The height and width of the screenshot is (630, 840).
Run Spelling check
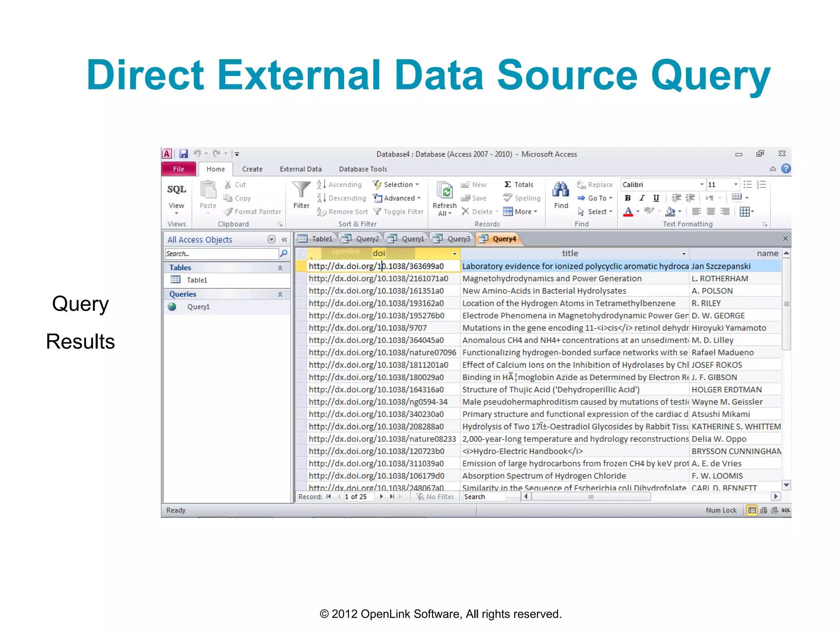522,198
